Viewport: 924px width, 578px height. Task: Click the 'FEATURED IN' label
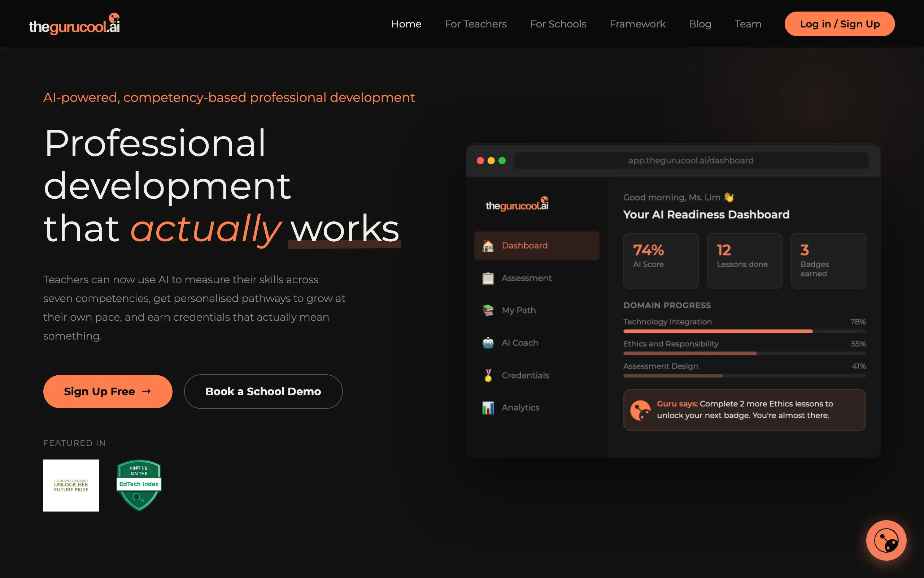(x=74, y=443)
